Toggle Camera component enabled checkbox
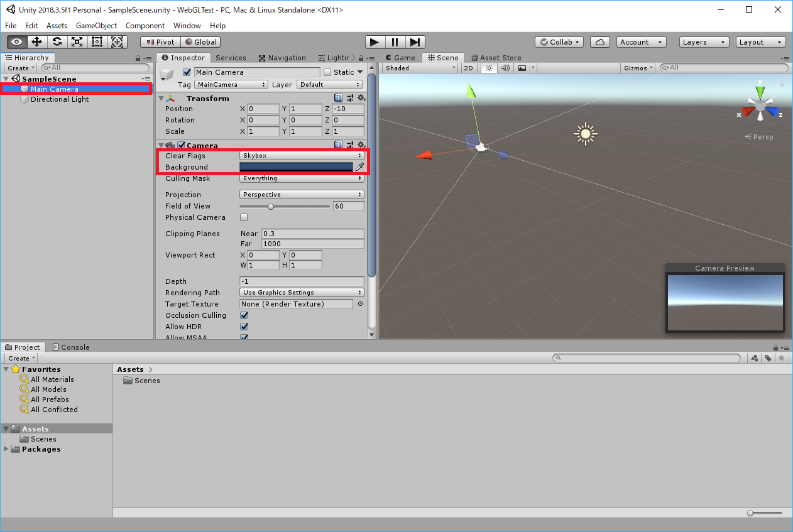The width and height of the screenshot is (793, 532). 182,146
